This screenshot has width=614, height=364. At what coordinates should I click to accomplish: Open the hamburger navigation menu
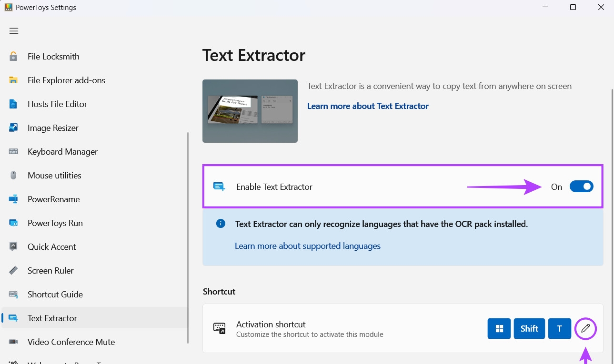pos(14,31)
